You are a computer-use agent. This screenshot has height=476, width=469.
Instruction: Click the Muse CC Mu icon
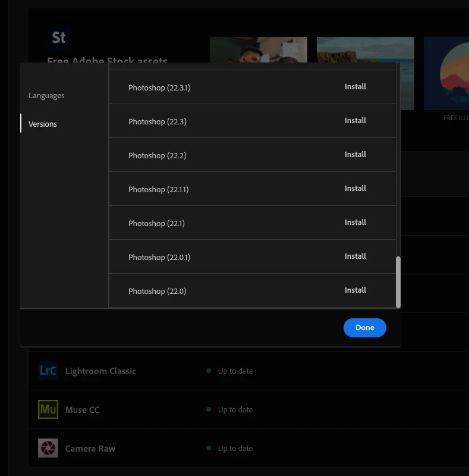pos(48,409)
